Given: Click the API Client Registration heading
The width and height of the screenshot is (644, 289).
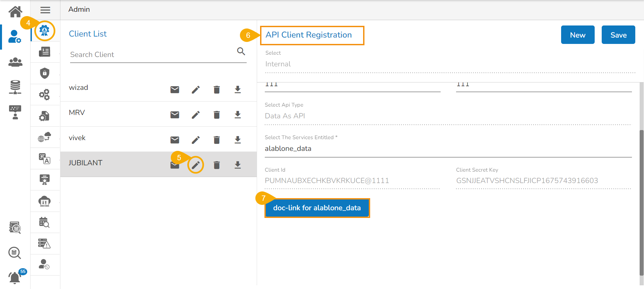Looking at the screenshot, I should 309,35.
